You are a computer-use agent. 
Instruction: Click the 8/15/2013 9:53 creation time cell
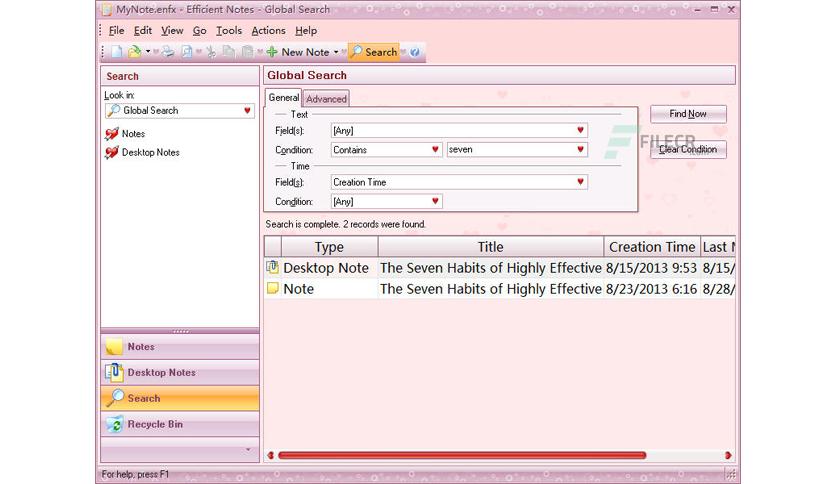tap(652, 268)
